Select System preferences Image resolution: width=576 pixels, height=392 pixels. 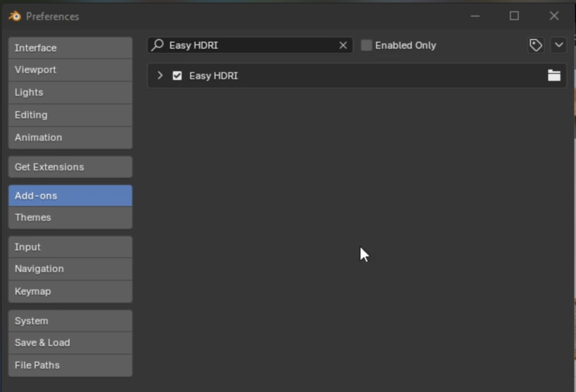click(70, 321)
